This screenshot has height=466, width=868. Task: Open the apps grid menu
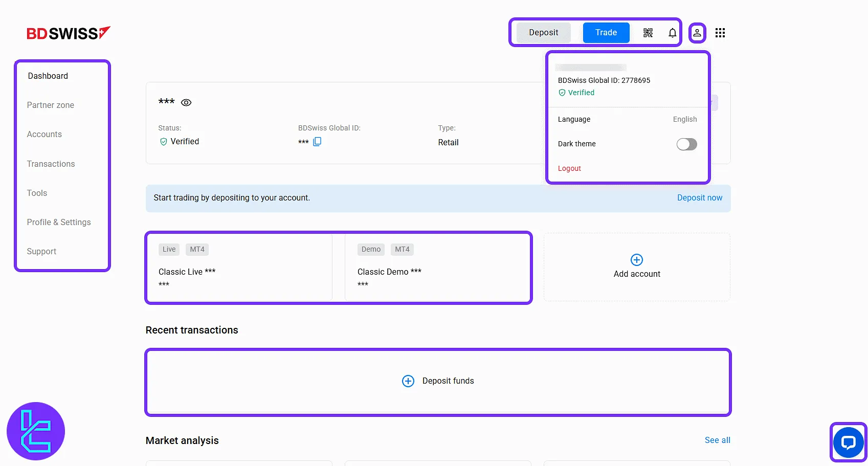point(720,33)
